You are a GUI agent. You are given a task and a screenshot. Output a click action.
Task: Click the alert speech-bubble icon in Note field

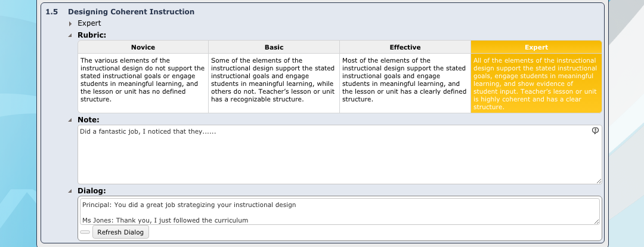click(595, 131)
